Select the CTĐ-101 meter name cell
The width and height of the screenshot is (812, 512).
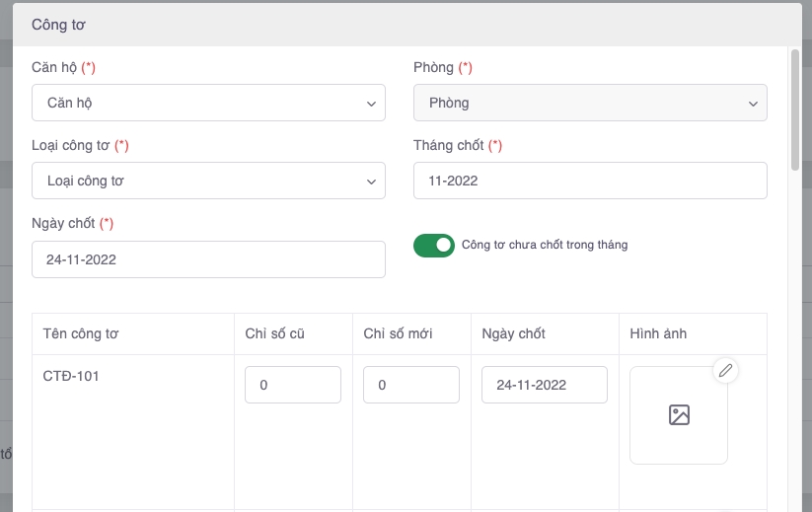coord(71,376)
